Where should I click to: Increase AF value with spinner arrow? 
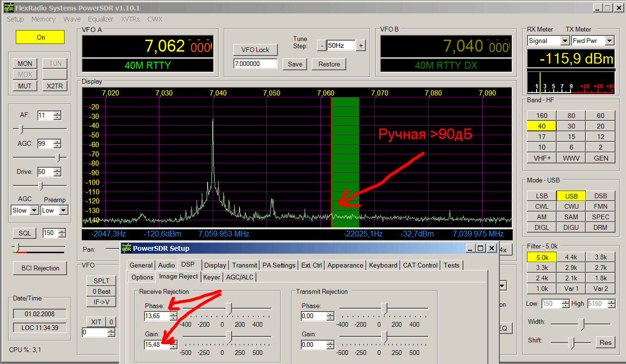(x=57, y=113)
